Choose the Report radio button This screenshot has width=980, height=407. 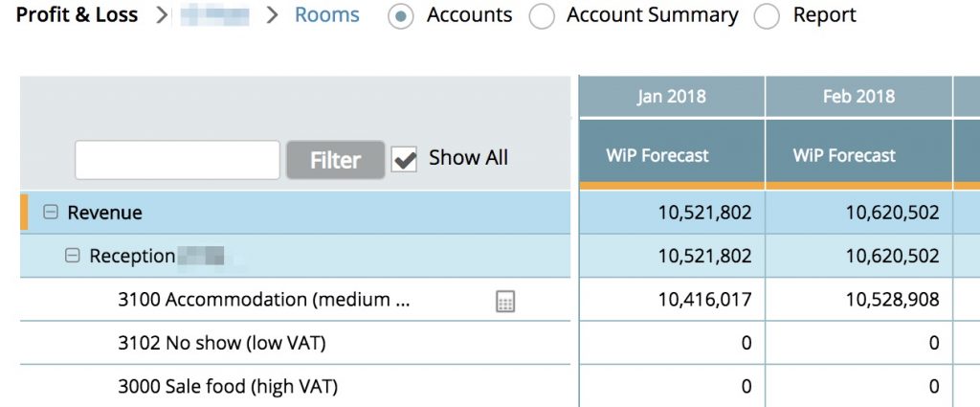tap(768, 16)
